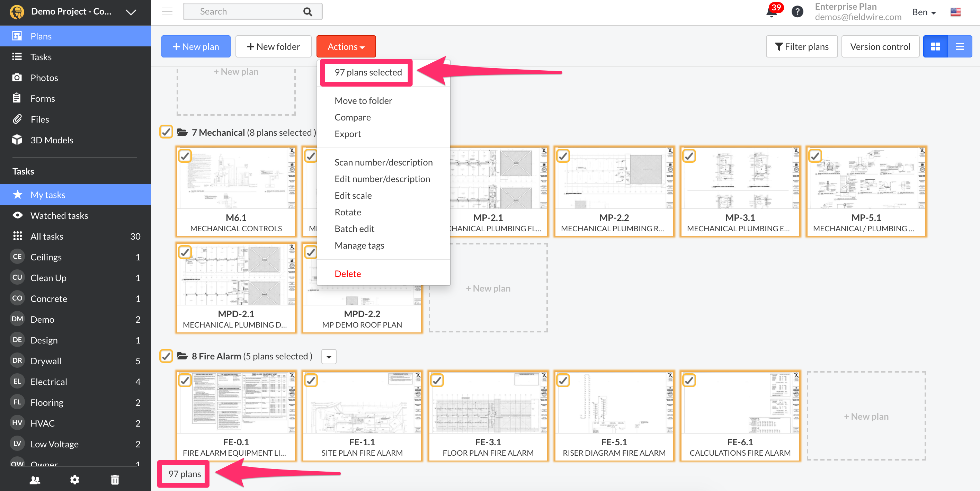Switch to grid view layout
The height and width of the screenshot is (491, 980).
935,46
